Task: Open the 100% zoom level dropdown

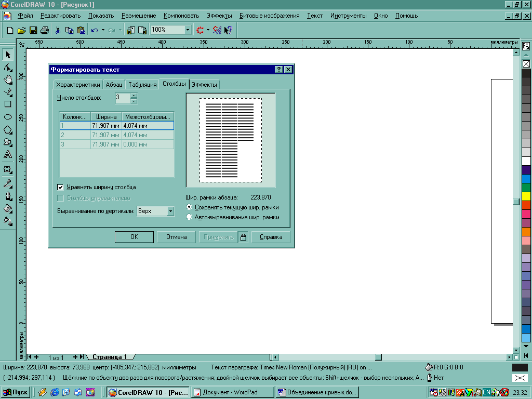Action: 188,30
